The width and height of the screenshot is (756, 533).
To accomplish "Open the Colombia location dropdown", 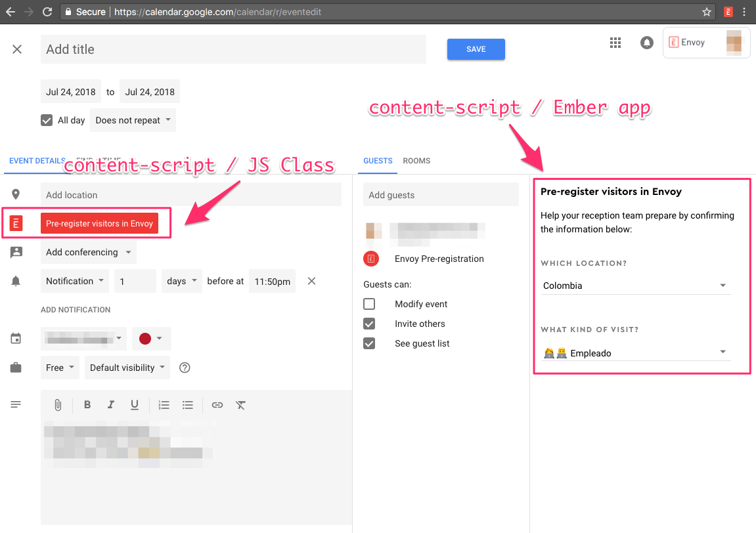I will (635, 286).
